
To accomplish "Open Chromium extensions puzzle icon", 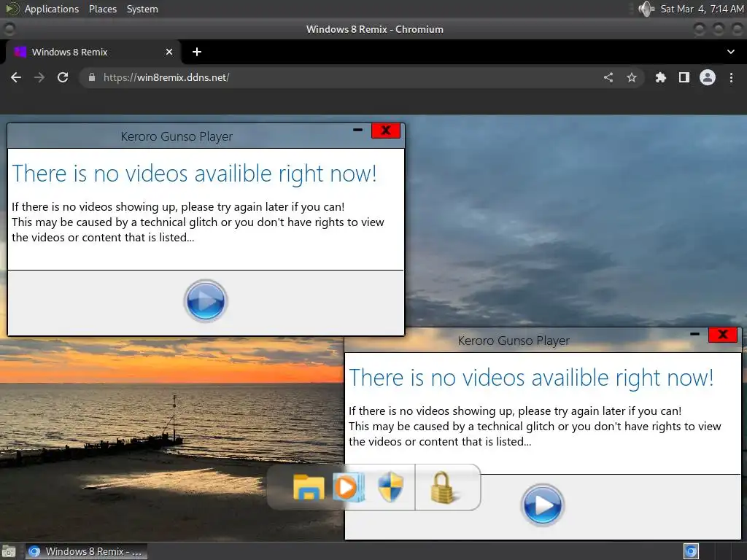I will 660,77.
